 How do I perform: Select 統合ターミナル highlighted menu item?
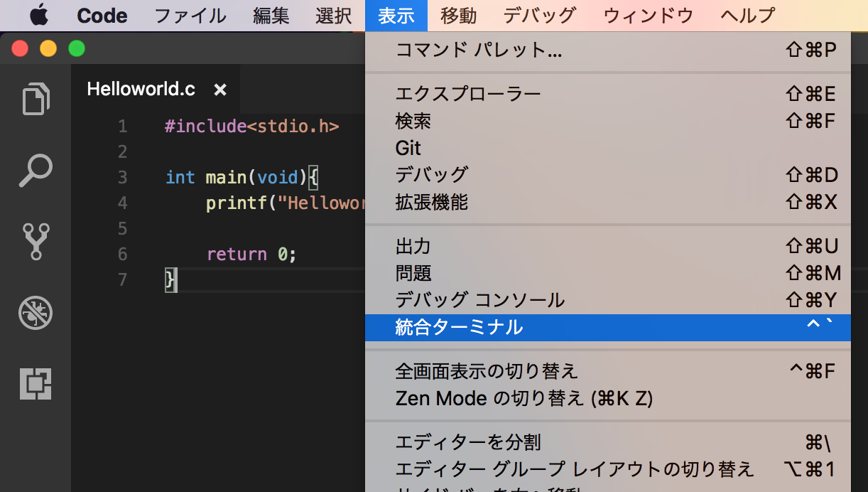(608, 328)
